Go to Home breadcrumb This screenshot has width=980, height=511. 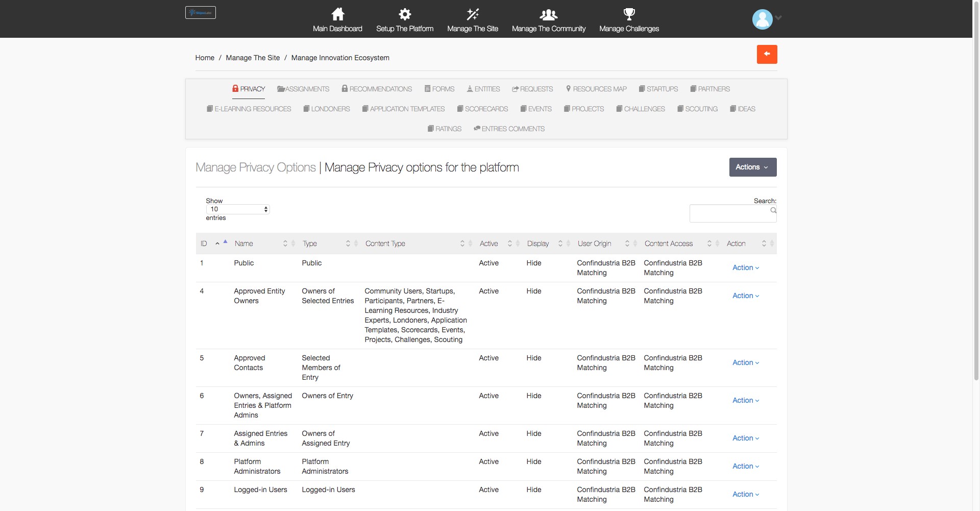point(205,58)
